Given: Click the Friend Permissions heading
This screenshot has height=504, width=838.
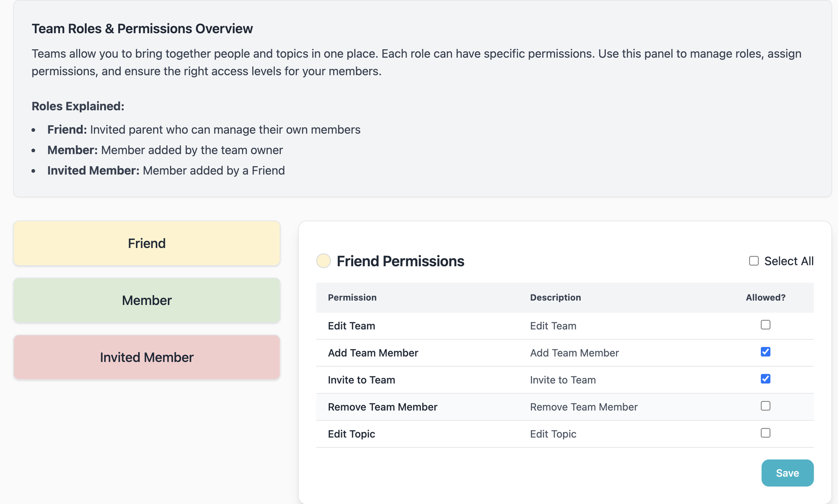Looking at the screenshot, I should point(400,261).
